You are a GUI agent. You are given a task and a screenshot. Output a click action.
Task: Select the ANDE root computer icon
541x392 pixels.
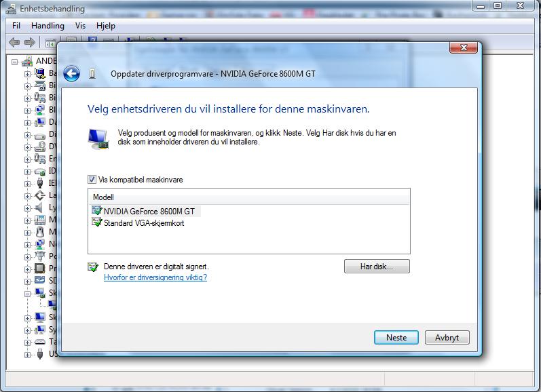click(x=26, y=61)
